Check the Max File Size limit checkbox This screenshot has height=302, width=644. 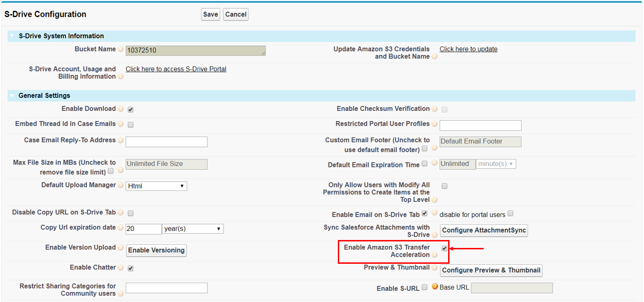pyautogui.click(x=111, y=171)
